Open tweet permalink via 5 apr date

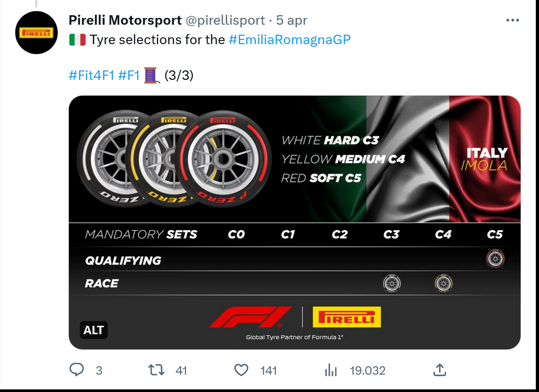click(x=292, y=20)
